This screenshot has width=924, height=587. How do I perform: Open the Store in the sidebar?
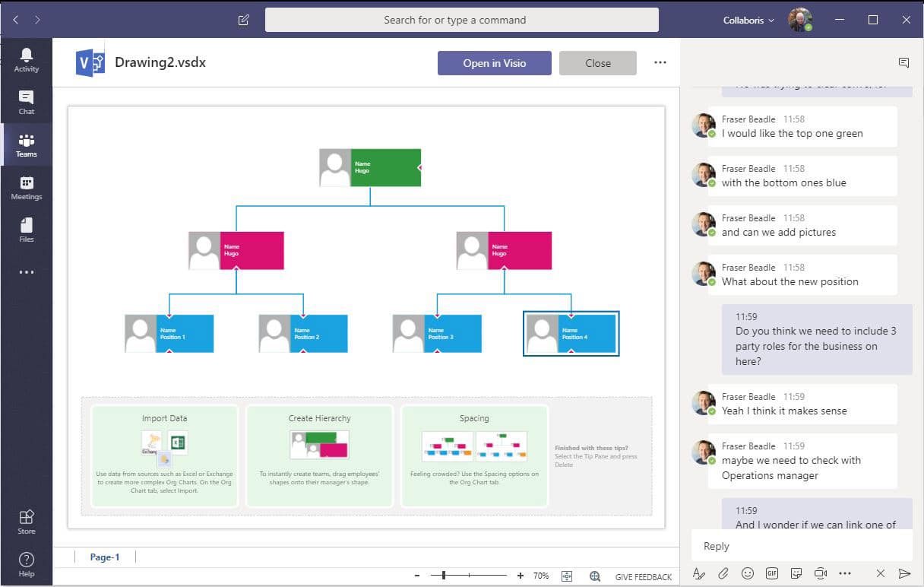26,522
